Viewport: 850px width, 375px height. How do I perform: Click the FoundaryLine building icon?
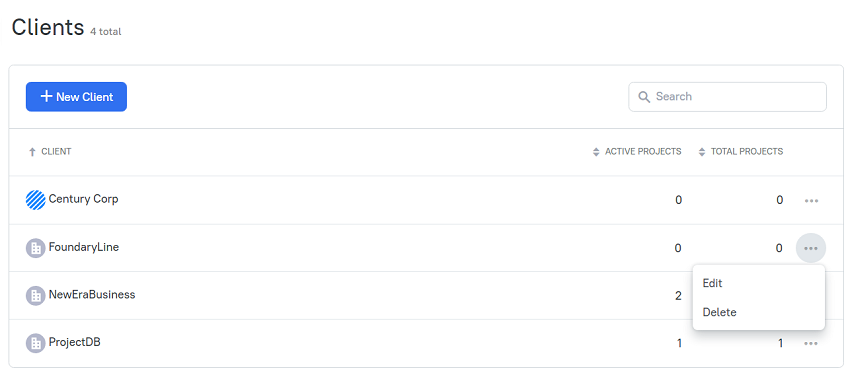click(x=35, y=248)
